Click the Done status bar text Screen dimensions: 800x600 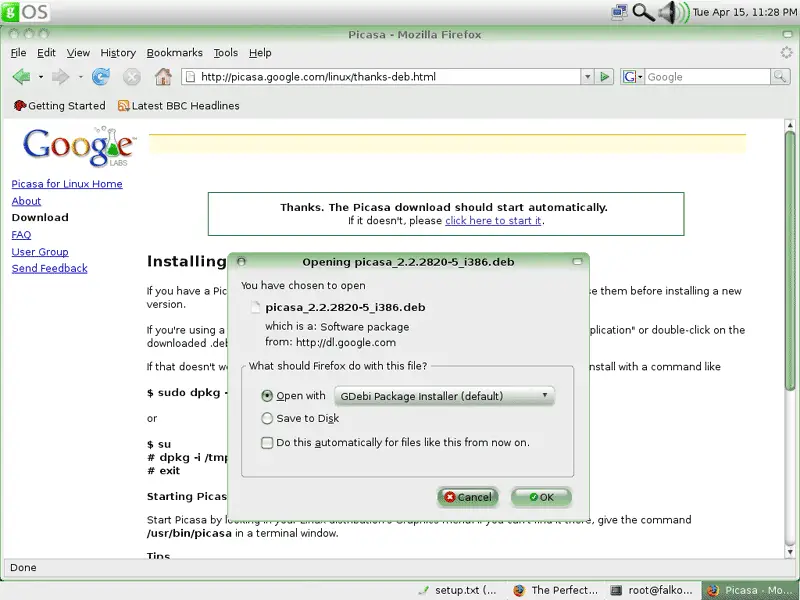coord(23,568)
